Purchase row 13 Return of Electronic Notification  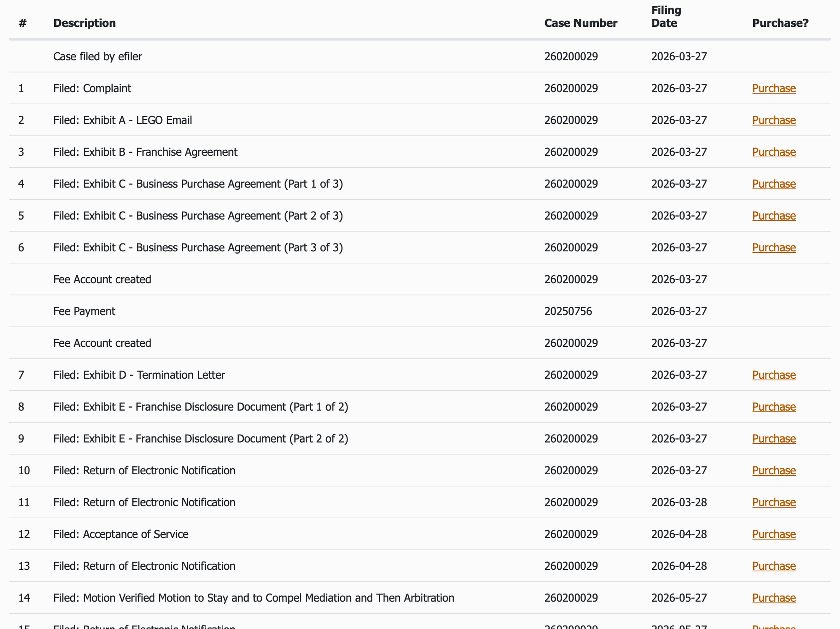click(x=774, y=566)
